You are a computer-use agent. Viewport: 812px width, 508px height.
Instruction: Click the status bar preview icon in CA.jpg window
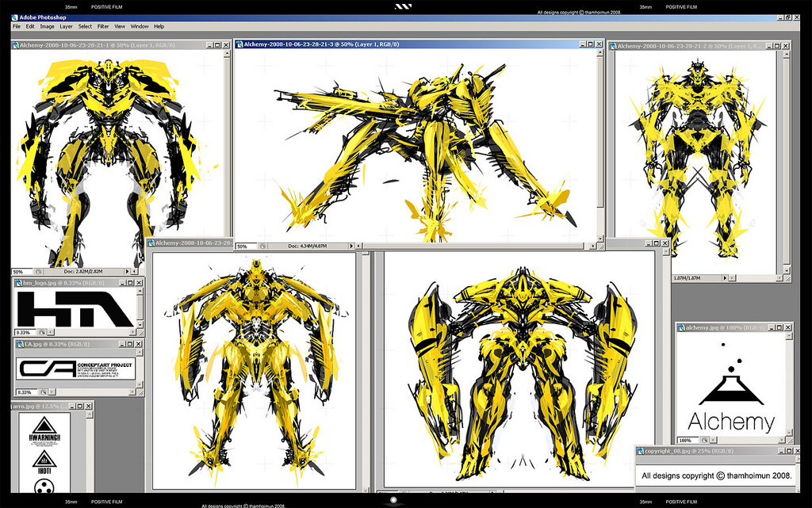[x=44, y=392]
